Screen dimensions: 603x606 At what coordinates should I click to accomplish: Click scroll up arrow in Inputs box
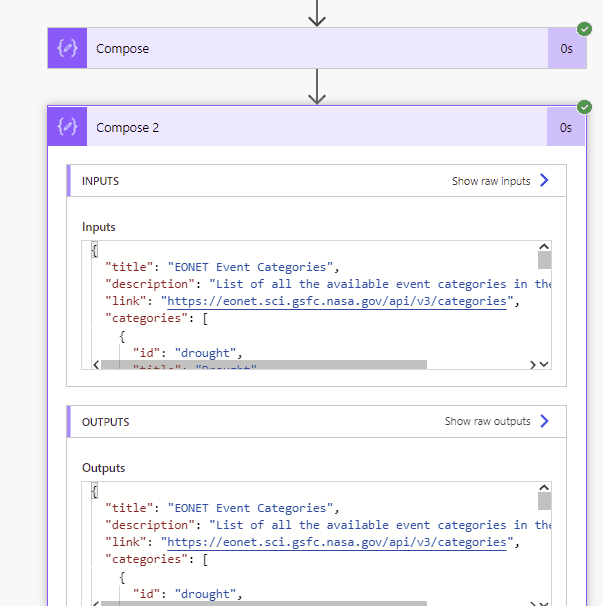click(x=544, y=247)
